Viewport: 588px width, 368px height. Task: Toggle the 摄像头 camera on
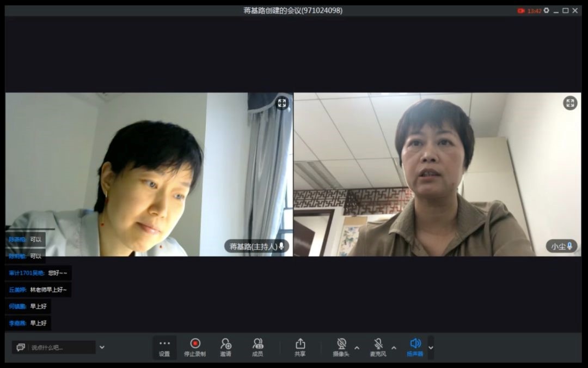342,347
